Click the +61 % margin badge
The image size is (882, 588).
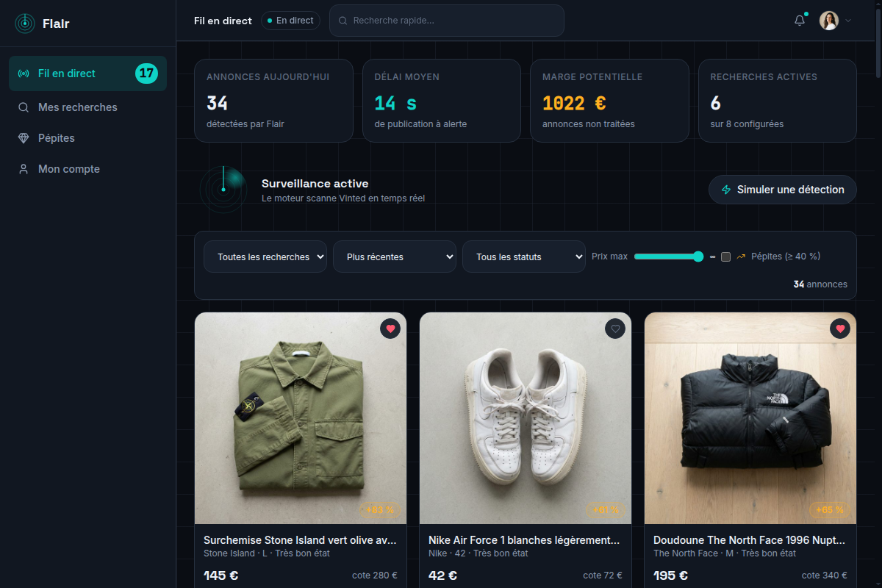(605, 509)
